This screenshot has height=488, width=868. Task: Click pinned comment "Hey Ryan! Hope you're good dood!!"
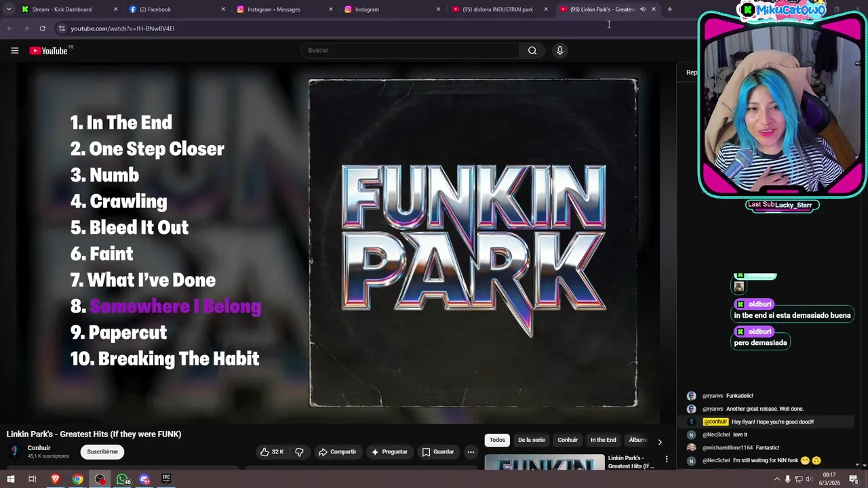point(772,422)
